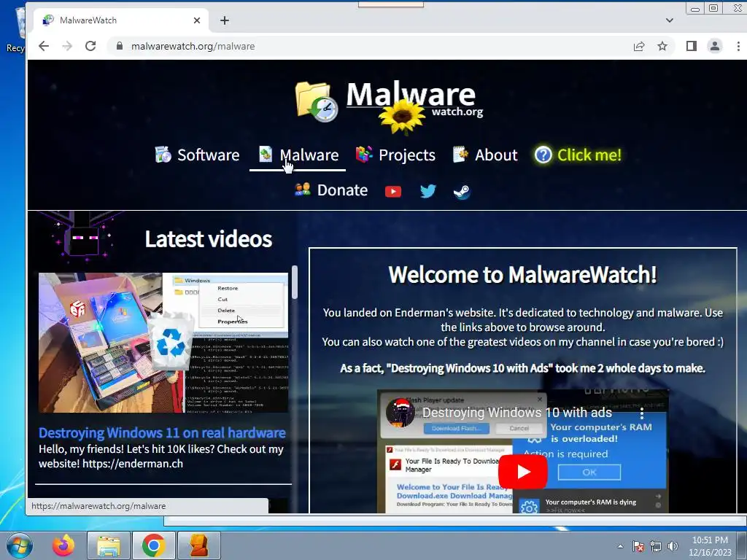Reload the MalwareWatch page
747x560 pixels.
(90, 46)
